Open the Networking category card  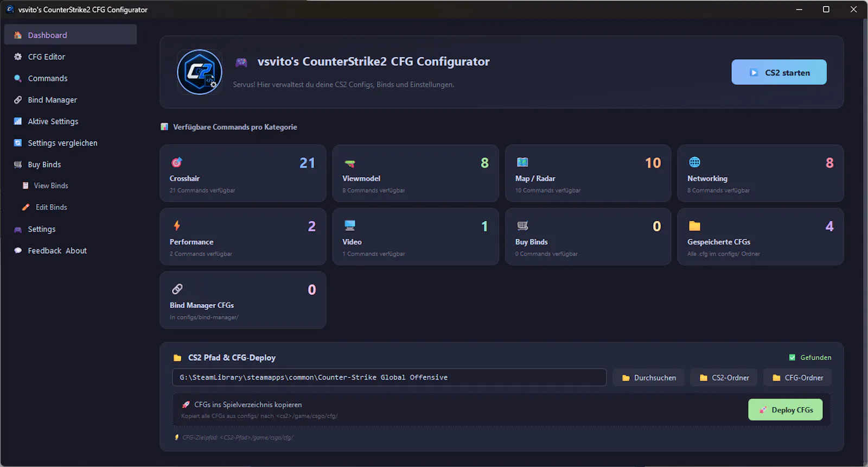[761, 173]
